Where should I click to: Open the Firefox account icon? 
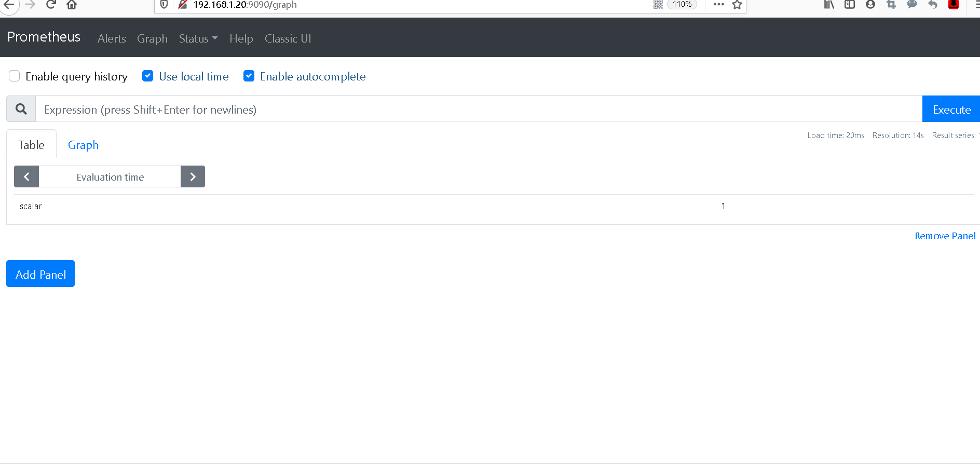pos(870,5)
